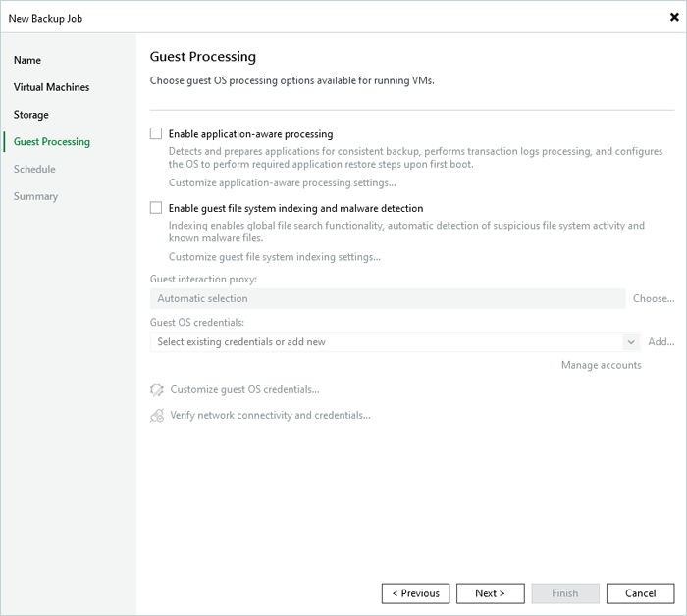
Task: Enable guest file system indexing checkbox
Action: pos(156,208)
